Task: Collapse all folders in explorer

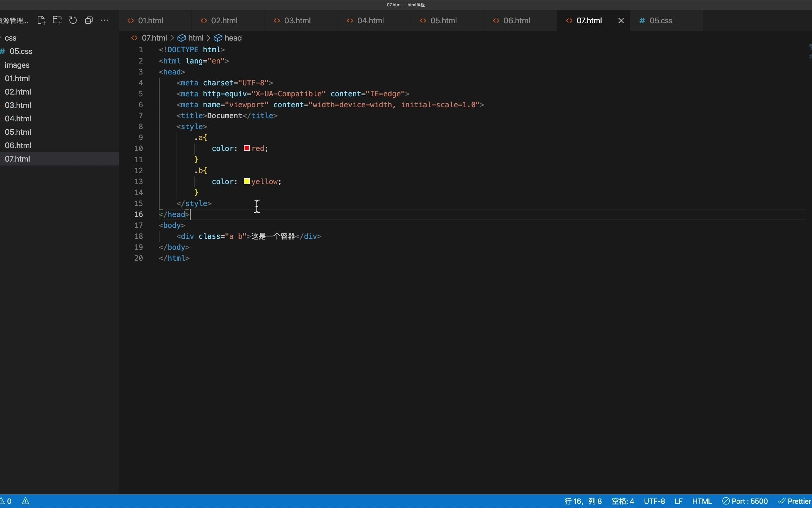Action: 89,20
